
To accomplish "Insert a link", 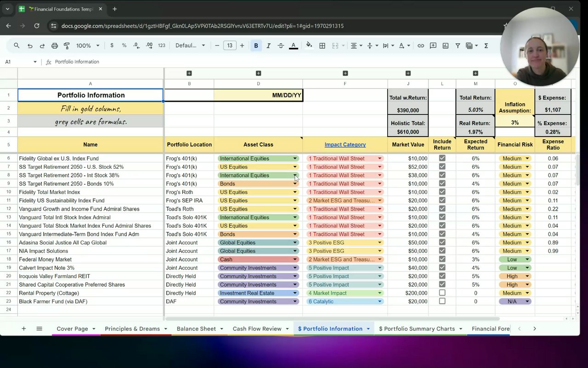I will tap(421, 46).
